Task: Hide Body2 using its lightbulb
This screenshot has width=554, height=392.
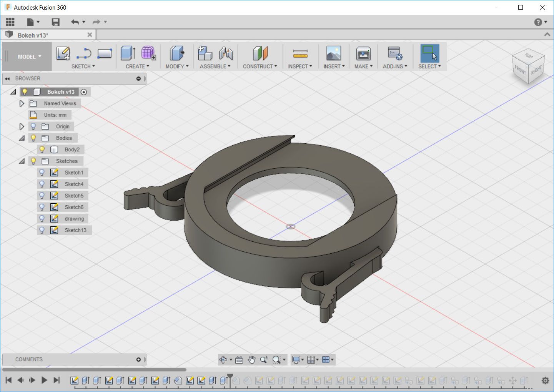Action: tap(42, 149)
